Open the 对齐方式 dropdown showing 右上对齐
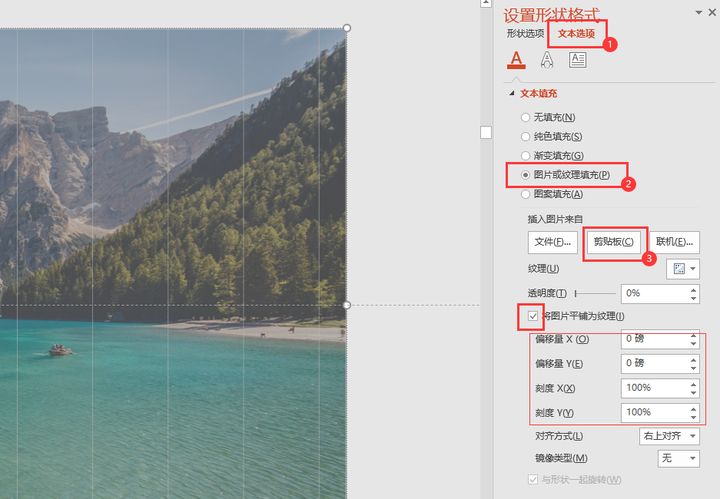720x499 pixels. (669, 436)
